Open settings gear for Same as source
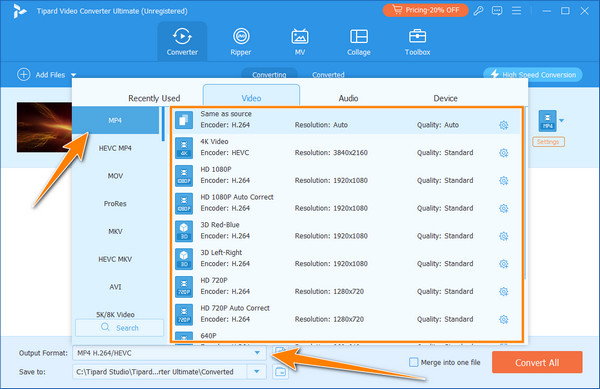600x389 pixels. tap(504, 125)
